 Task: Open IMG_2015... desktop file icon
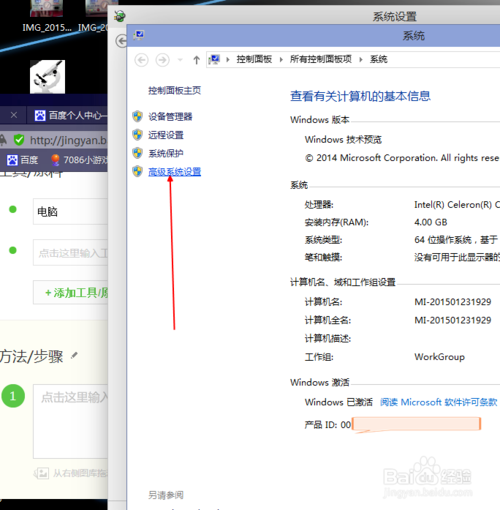point(47,16)
